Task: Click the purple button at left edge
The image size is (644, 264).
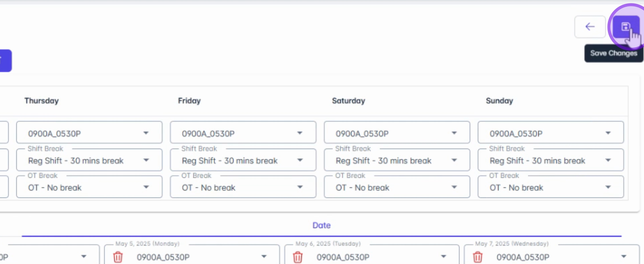Action: [5, 61]
